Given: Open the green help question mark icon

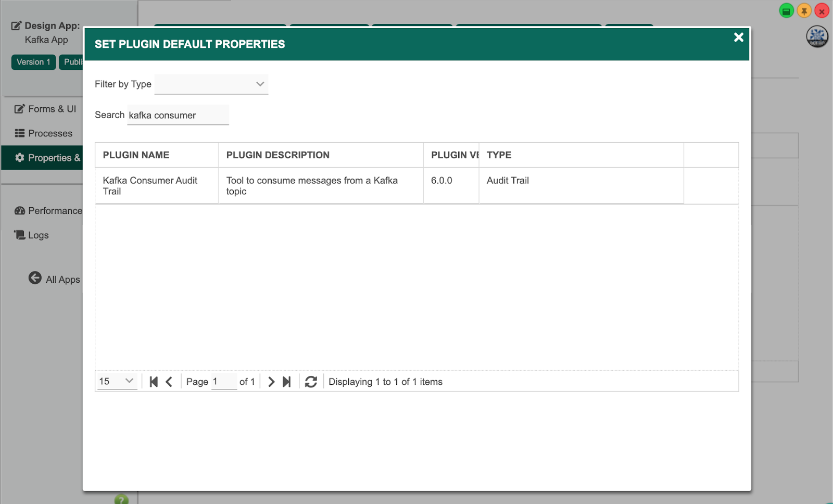Looking at the screenshot, I should (121, 499).
